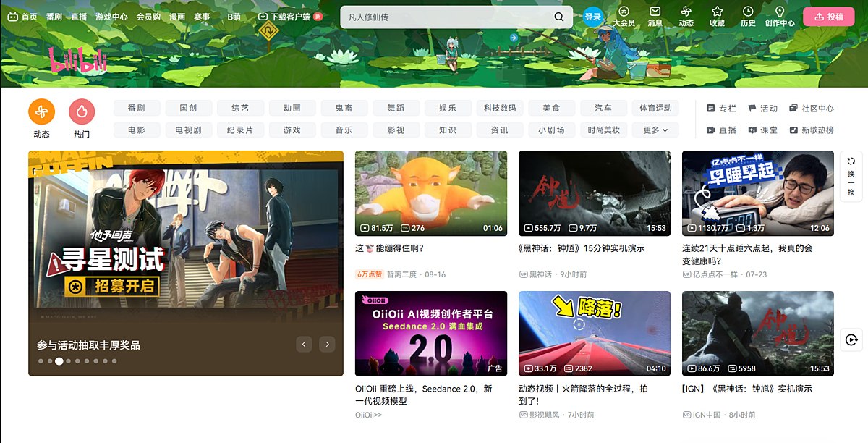Click the pink 投稿 upload button

point(828,16)
